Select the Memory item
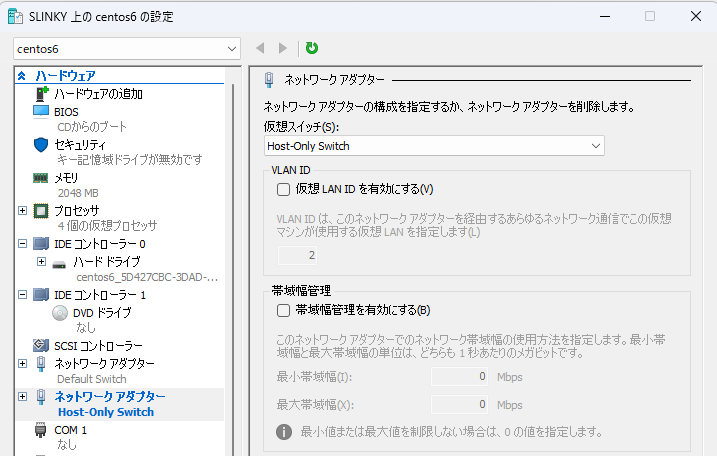717x456 pixels. [66, 178]
